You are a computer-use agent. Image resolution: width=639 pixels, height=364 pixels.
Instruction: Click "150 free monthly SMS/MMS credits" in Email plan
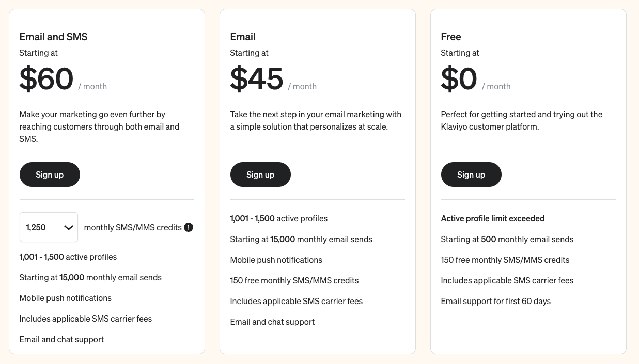pyautogui.click(x=294, y=280)
